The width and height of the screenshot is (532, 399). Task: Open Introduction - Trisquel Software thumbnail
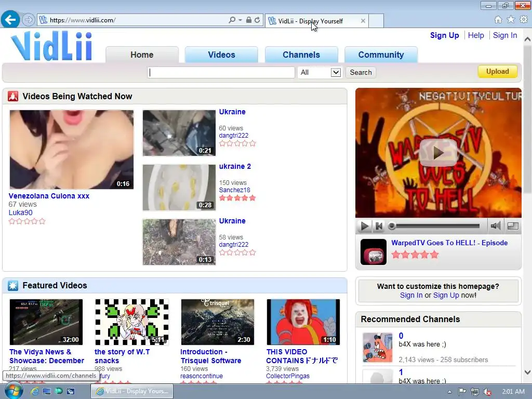(x=218, y=322)
